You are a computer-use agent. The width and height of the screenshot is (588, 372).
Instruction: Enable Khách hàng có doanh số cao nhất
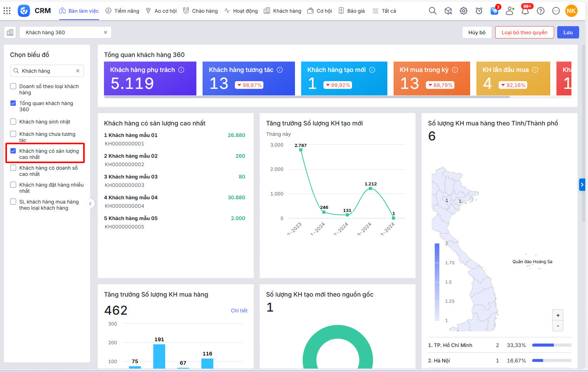click(x=13, y=168)
